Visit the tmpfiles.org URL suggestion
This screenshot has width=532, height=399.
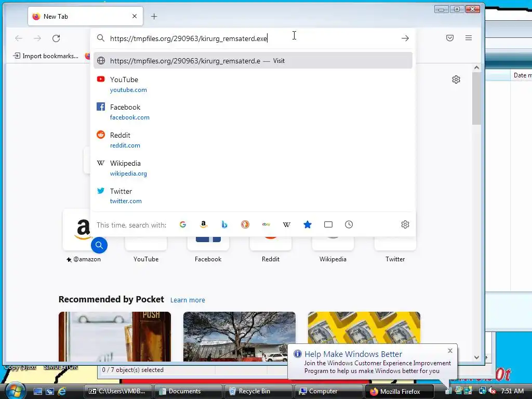point(253,61)
